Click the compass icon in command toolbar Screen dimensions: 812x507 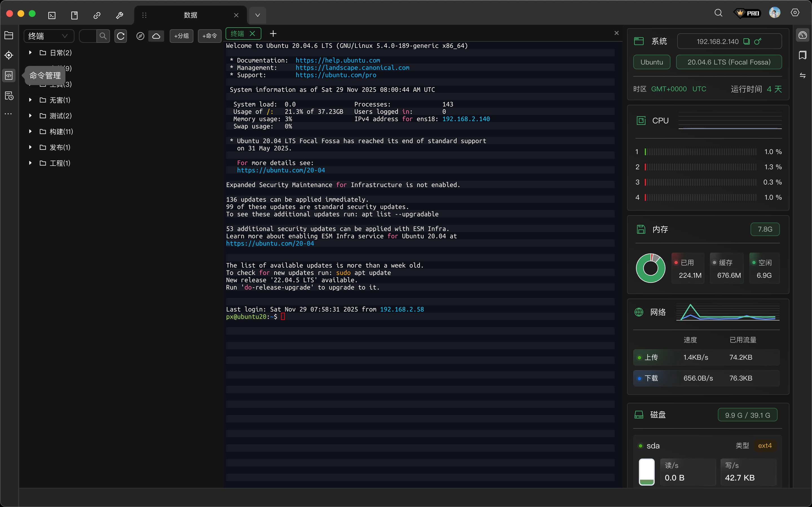click(140, 36)
